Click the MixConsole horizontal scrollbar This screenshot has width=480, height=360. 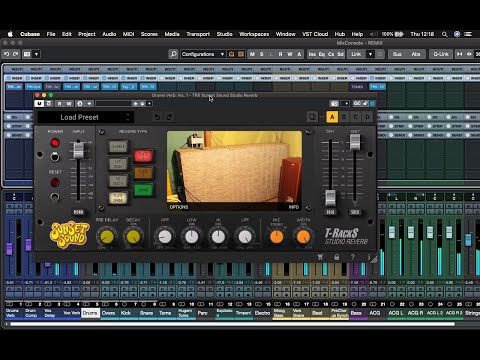(x=232, y=324)
